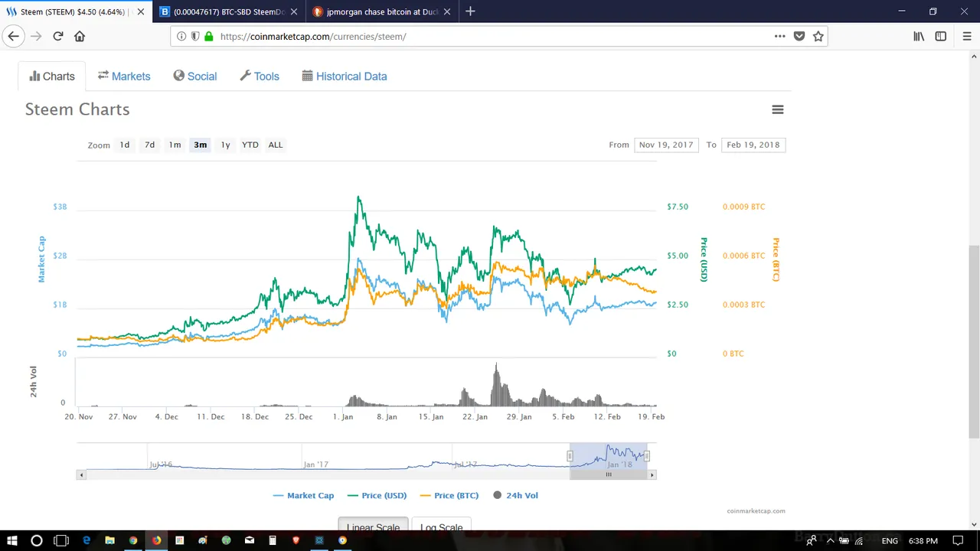Toggle Price (BTC) series in legend

click(450, 495)
